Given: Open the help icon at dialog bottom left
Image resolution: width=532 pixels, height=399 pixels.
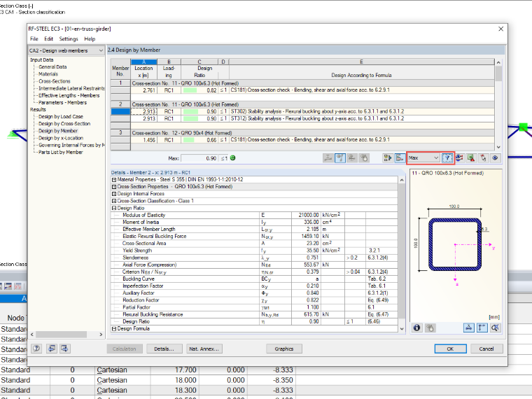Looking at the screenshot, I should tap(36, 349).
